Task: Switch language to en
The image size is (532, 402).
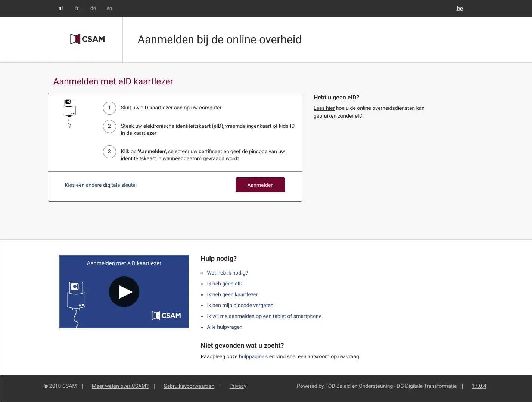Action: pyautogui.click(x=109, y=8)
